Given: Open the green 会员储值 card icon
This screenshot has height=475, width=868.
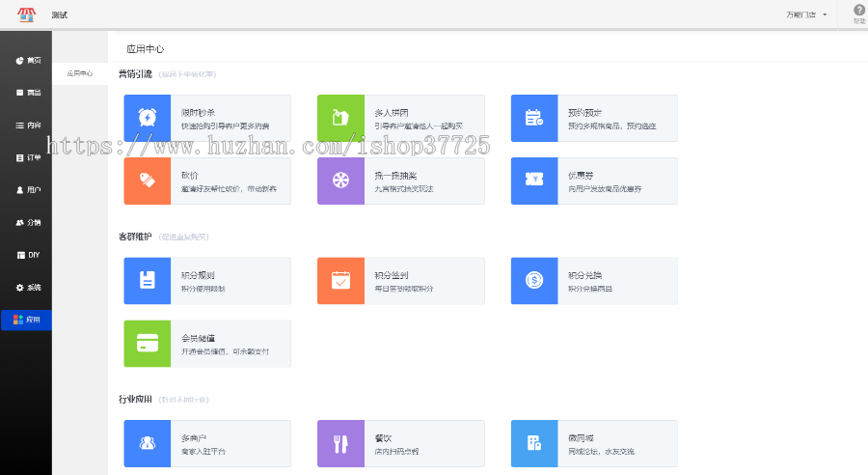Looking at the screenshot, I should [148, 344].
